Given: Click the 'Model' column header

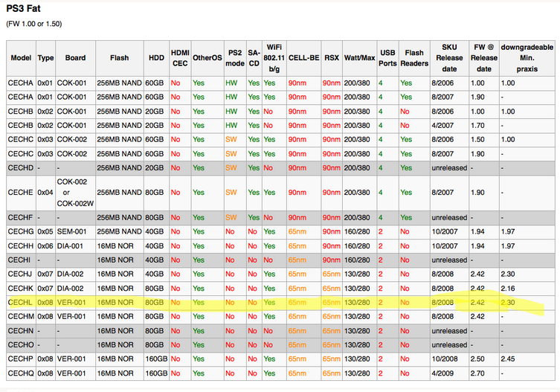Looking at the screenshot, I should pos(21,58).
